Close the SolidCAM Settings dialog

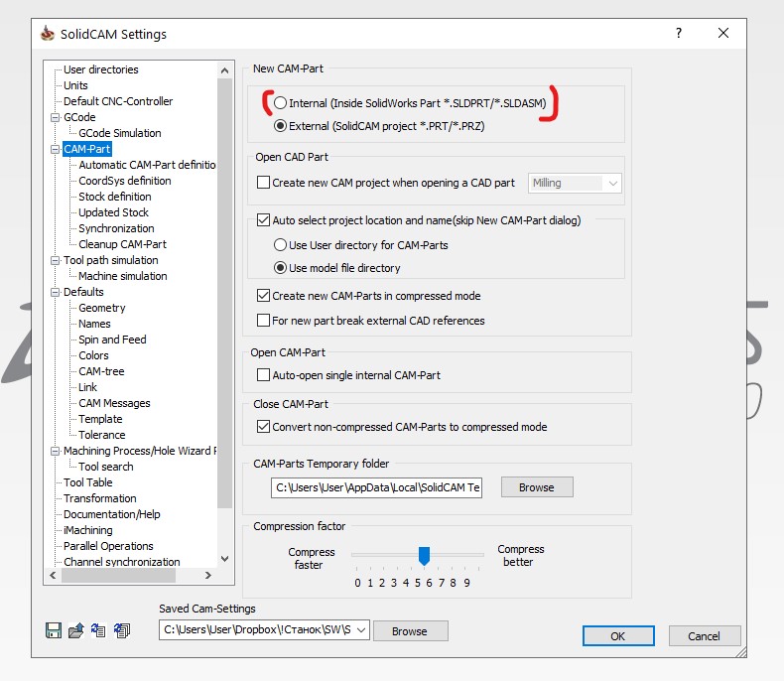(x=723, y=33)
